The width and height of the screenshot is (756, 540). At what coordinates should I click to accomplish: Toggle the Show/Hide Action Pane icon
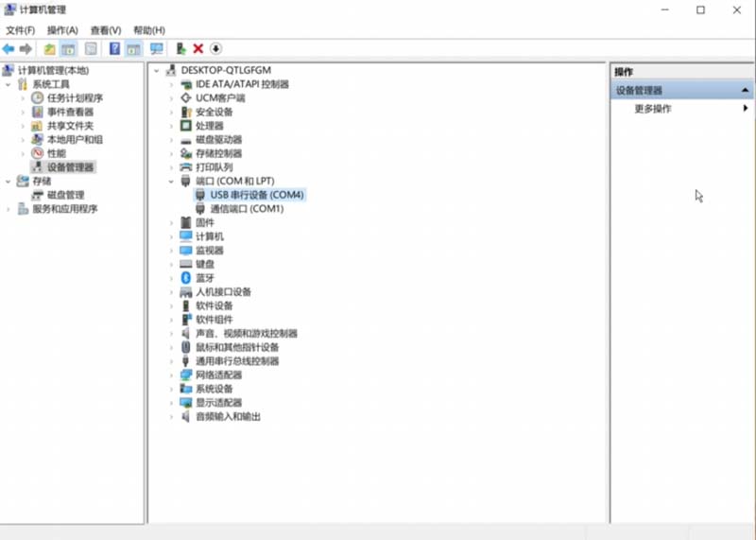pyautogui.click(x=133, y=49)
